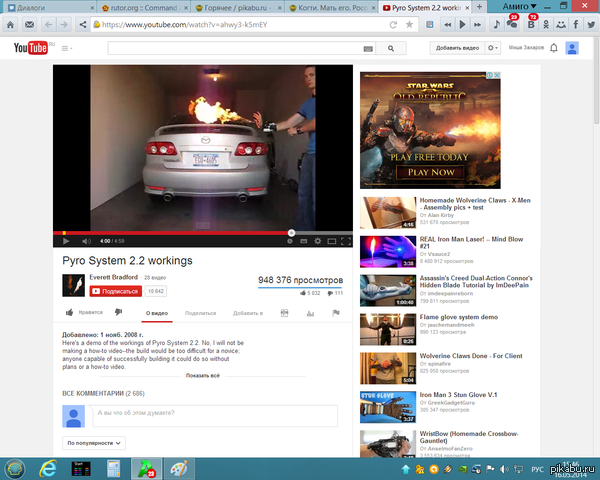The image size is (600, 480).
Task: Expand the 'По популярности' comment sort dropdown
Action: pos(95,441)
